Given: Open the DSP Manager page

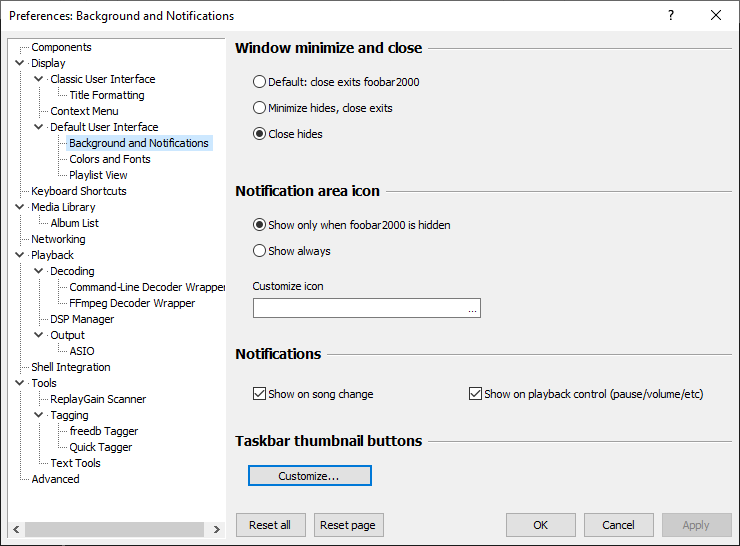Looking at the screenshot, I should [x=82, y=319].
